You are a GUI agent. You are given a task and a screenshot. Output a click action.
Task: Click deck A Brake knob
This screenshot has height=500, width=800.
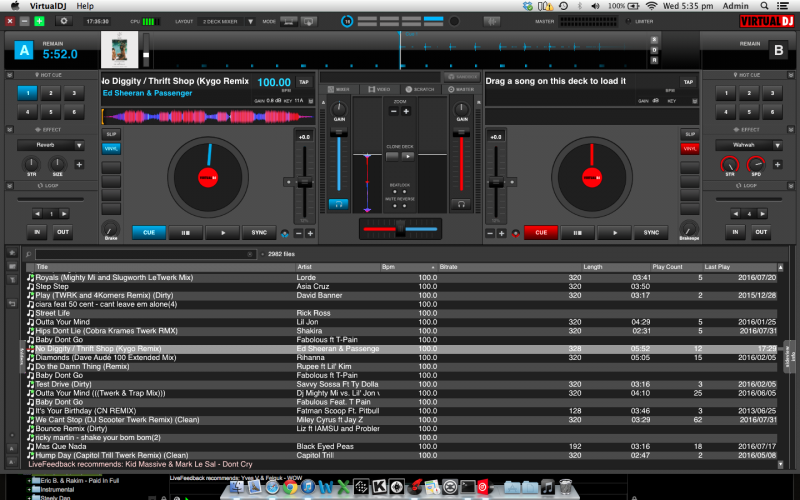click(x=111, y=229)
